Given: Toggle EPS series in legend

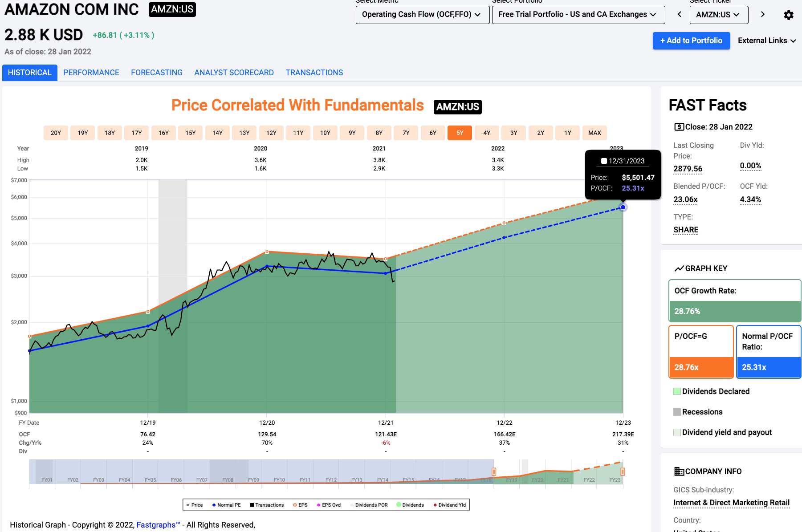Looking at the screenshot, I should pyautogui.click(x=300, y=505).
